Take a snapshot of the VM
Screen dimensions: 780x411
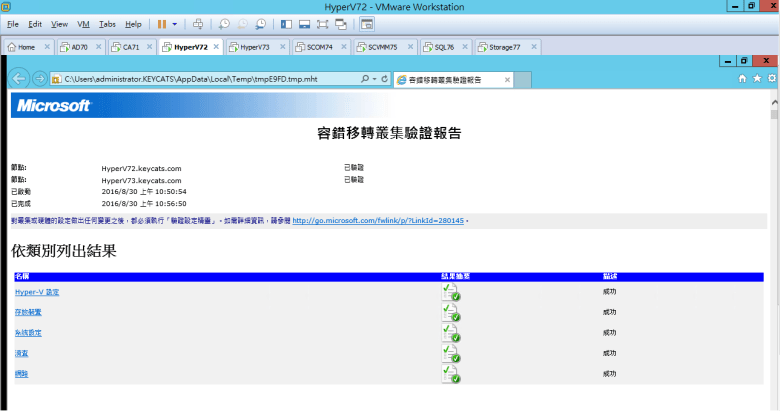(x=224, y=23)
